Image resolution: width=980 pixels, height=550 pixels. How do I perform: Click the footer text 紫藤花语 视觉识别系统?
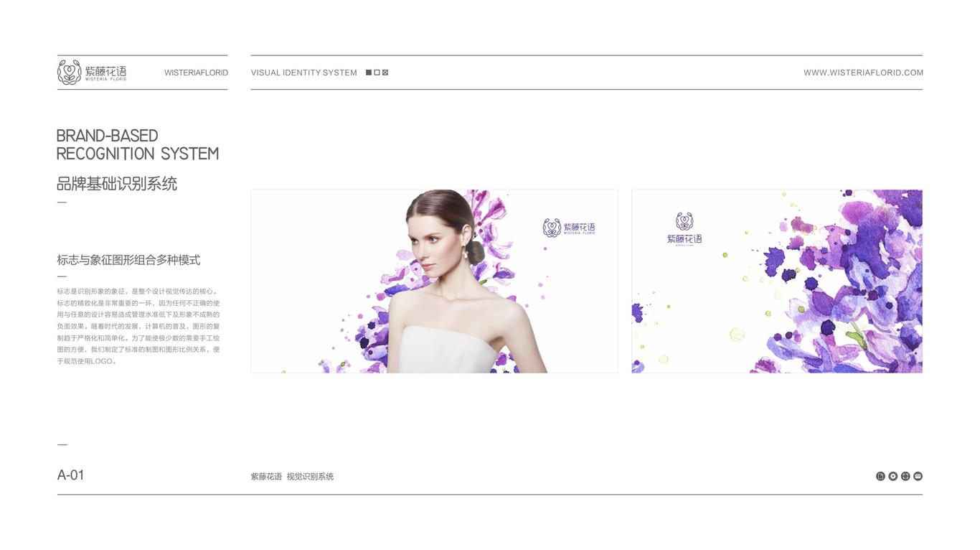point(292,477)
